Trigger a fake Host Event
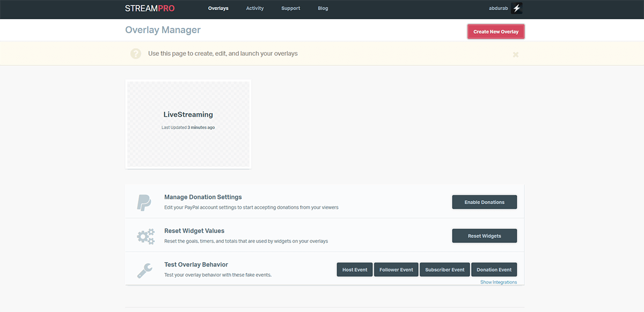 click(x=355, y=270)
